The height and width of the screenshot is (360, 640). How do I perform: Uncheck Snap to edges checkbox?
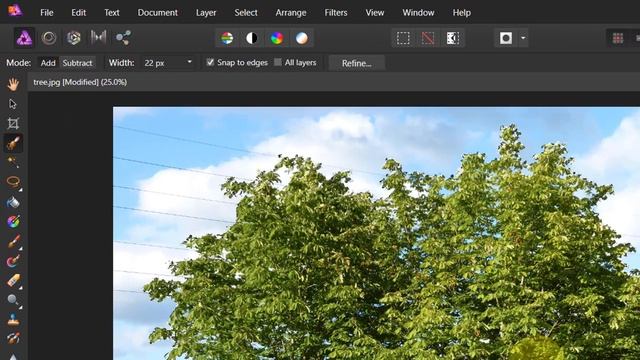210,62
